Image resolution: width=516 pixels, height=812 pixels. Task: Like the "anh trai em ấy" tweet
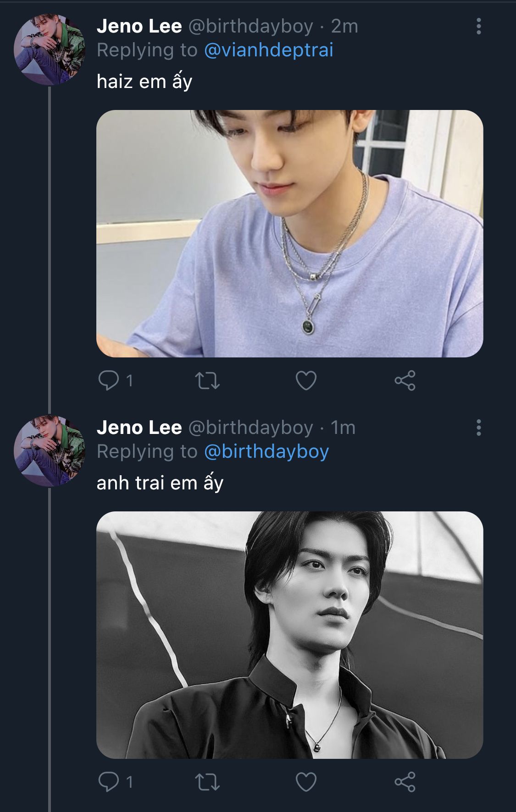pyautogui.click(x=306, y=782)
